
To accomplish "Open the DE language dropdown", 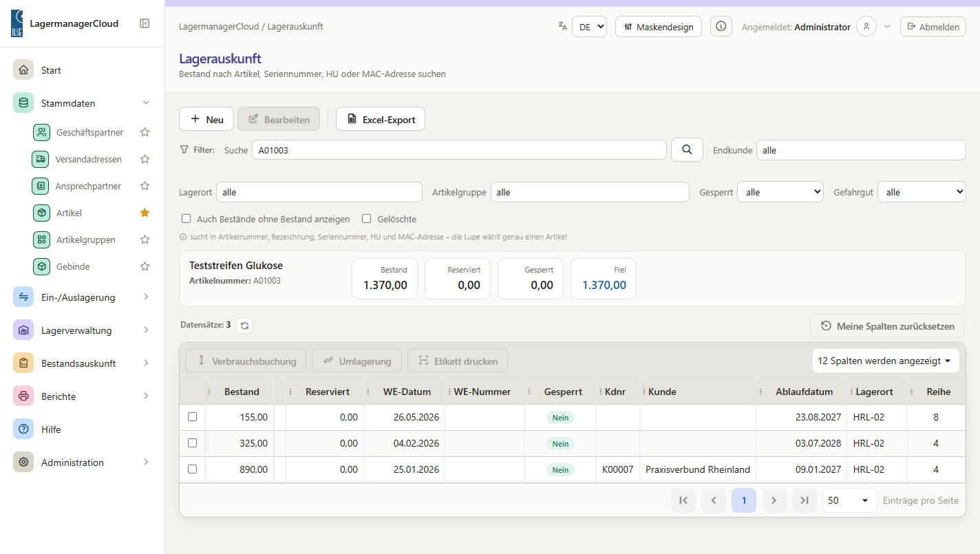I will [589, 27].
